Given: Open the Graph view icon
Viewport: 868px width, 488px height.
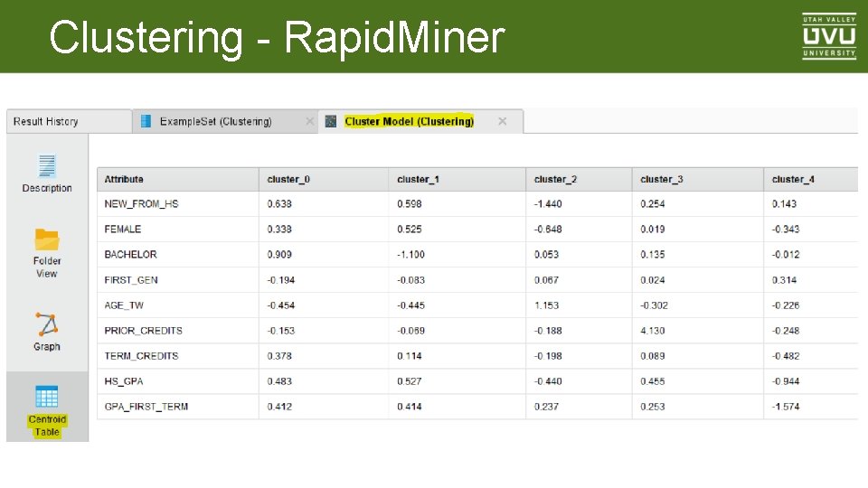Looking at the screenshot, I should click(46, 324).
